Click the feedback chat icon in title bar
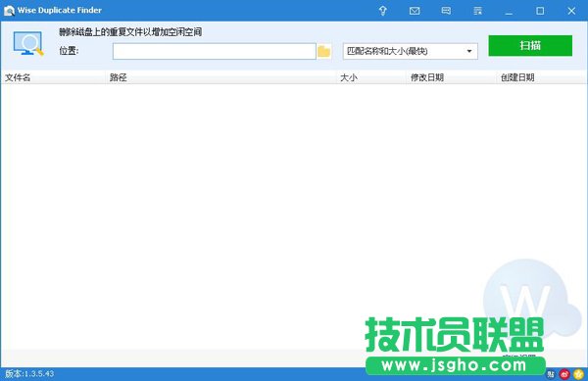Screen dimensions: 588x381 pyautogui.click(x=446, y=11)
